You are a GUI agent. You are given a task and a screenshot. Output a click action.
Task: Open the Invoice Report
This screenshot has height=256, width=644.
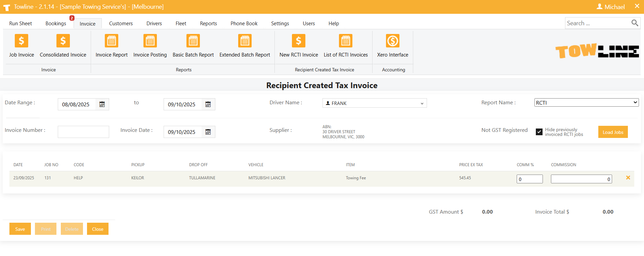point(112,46)
